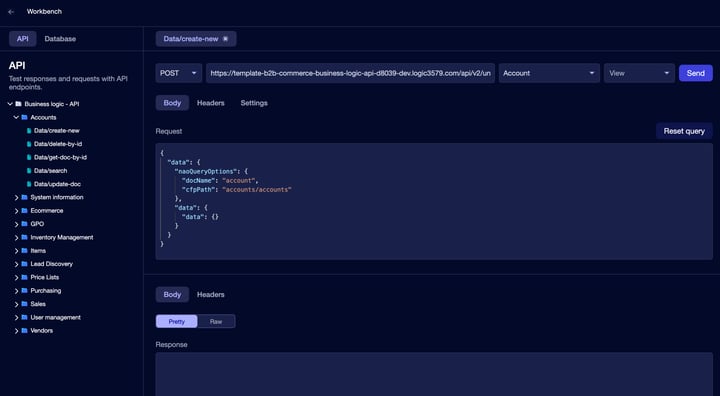
Task: Click the GPO folder icon
Action: 24,224
